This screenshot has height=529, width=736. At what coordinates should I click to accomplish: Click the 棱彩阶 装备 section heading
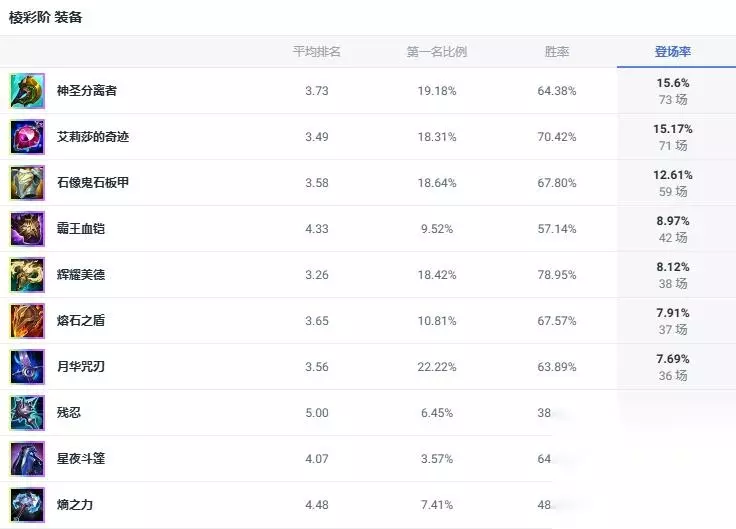46,17
